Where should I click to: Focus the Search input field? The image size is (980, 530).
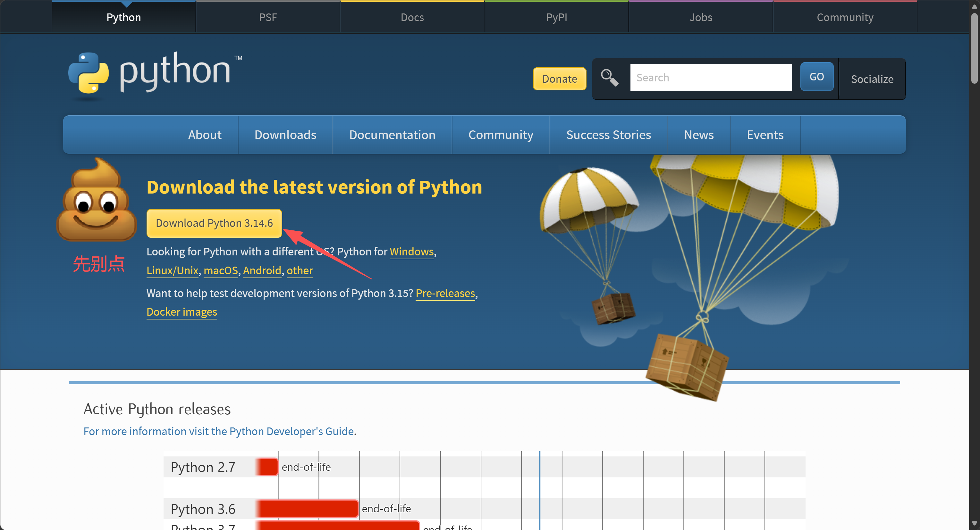[x=711, y=78]
